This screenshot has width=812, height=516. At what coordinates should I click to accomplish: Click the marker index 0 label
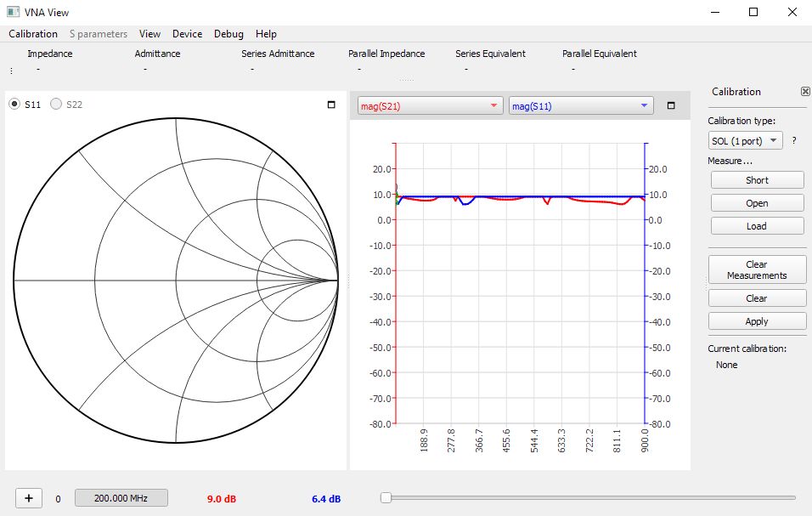(x=58, y=499)
